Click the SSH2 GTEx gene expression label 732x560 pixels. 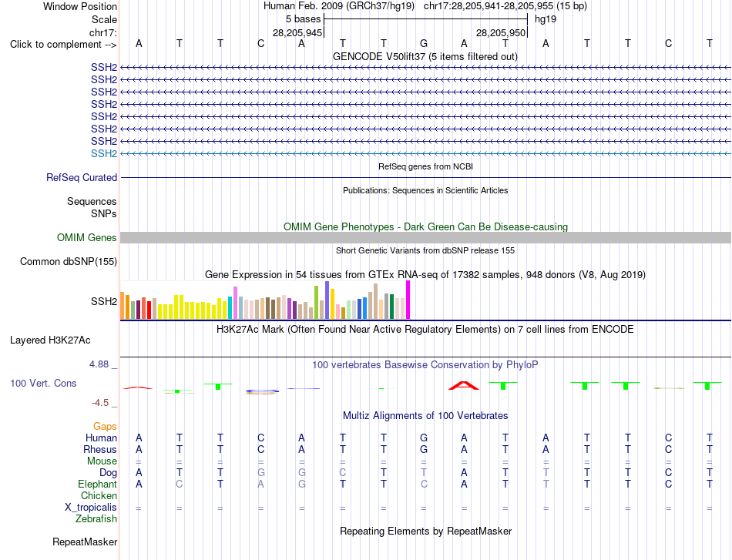(104, 301)
